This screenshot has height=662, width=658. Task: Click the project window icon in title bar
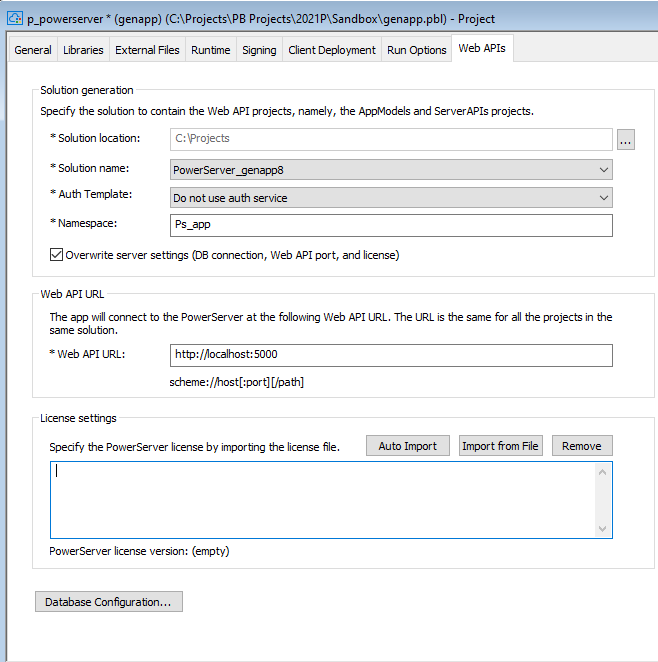15,18
